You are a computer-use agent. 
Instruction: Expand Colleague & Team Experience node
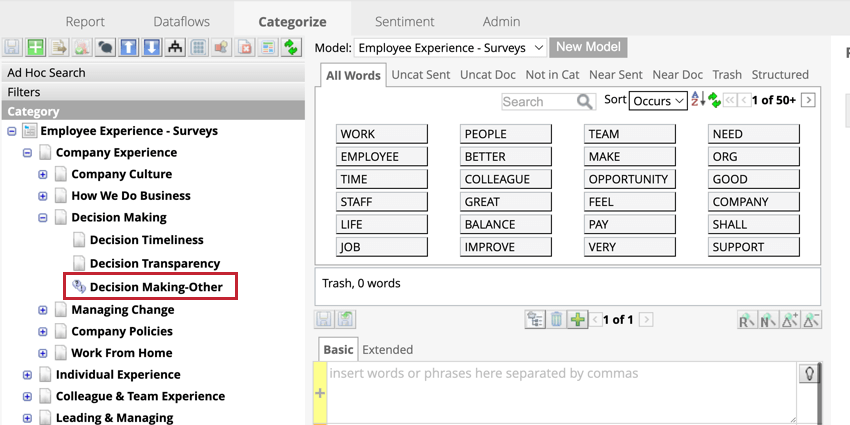click(x=27, y=396)
